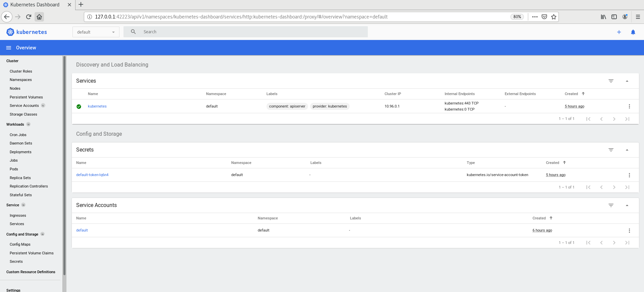Select Namespaces in the sidebar
The image size is (644, 292).
click(21, 80)
